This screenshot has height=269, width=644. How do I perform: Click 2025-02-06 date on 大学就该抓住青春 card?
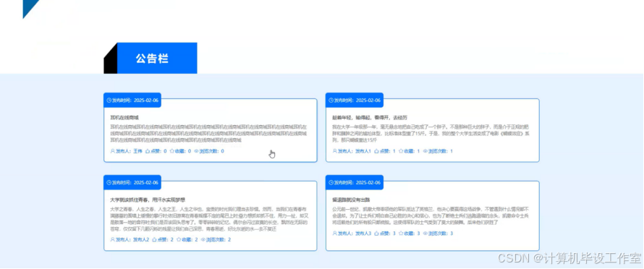pyautogui.click(x=145, y=182)
